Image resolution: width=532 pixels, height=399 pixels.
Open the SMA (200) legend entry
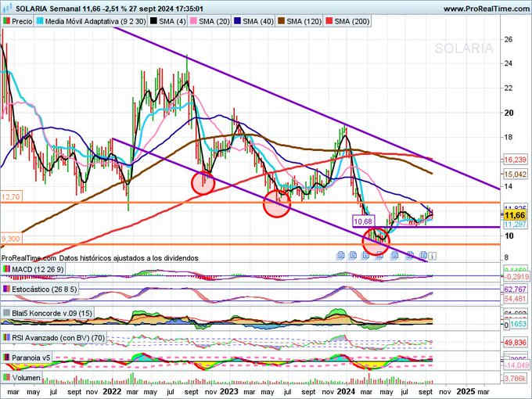(347, 21)
